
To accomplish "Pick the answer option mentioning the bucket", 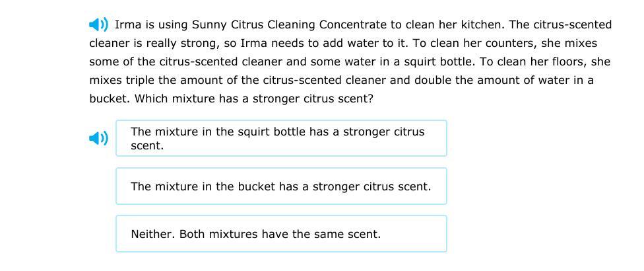I will [x=281, y=186].
